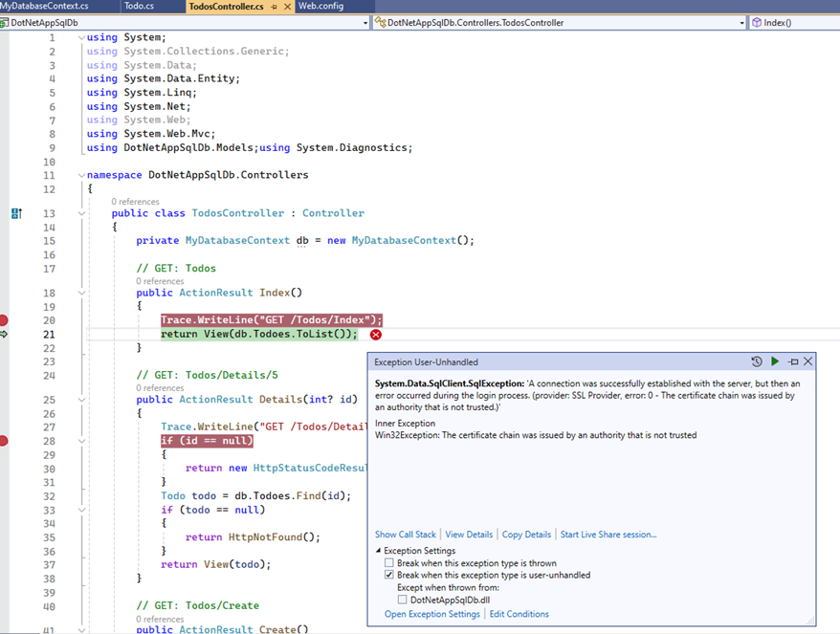
Task: Remove the breakpoint on line 28
Action: 3,441
